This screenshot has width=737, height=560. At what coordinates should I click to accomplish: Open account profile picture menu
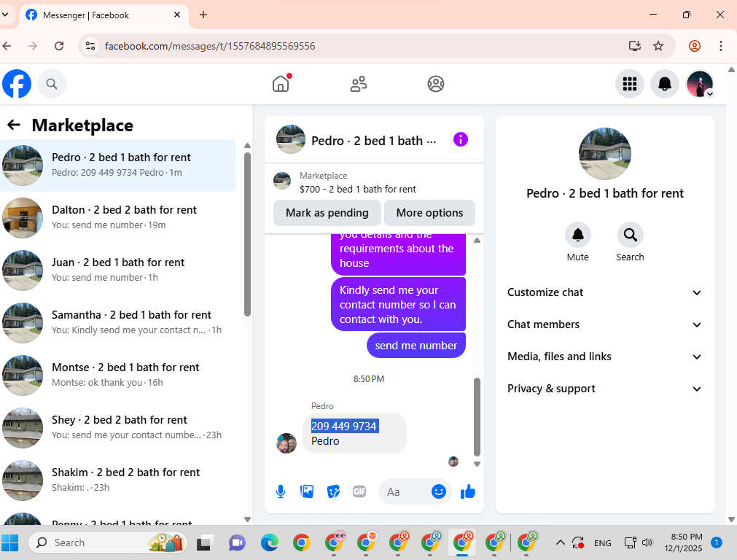click(700, 84)
